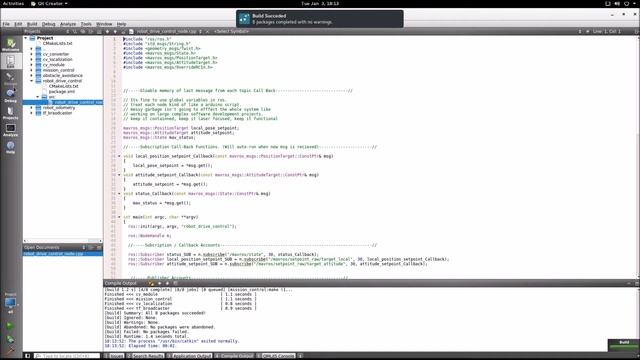Viewport: 640px width, 360px height.
Task: Switch to Edit mode in sidebar
Action: pos(11,61)
